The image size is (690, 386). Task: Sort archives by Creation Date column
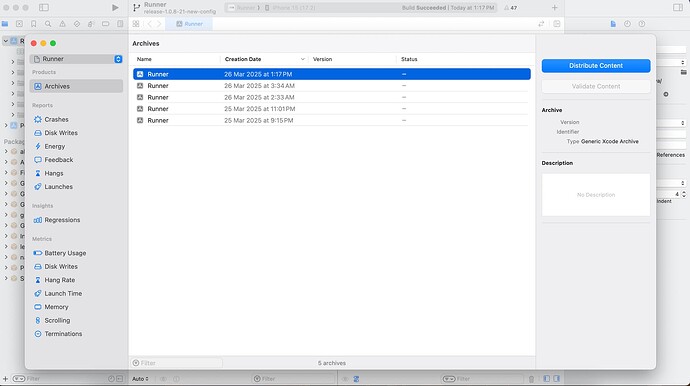tap(264, 59)
